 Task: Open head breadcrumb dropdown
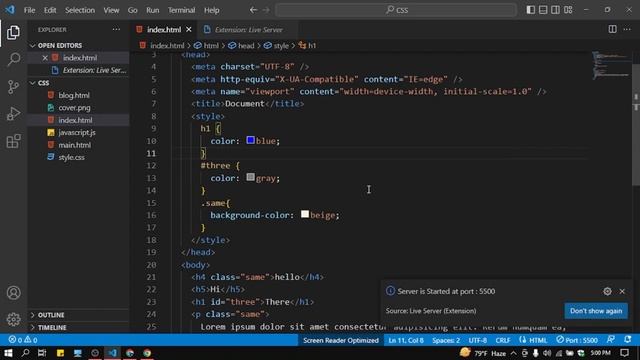tap(241, 46)
